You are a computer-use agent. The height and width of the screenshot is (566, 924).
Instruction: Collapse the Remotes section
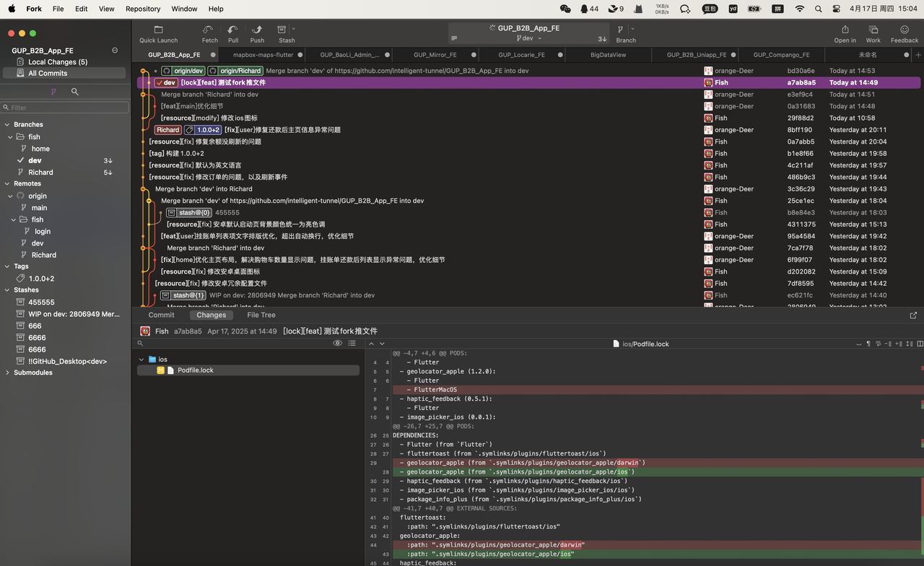click(7, 183)
